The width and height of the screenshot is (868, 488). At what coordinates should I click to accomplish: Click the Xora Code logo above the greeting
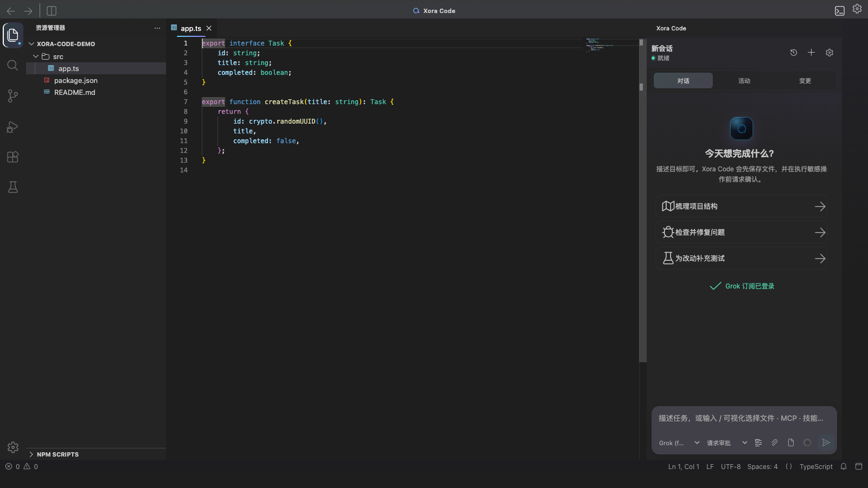click(742, 129)
